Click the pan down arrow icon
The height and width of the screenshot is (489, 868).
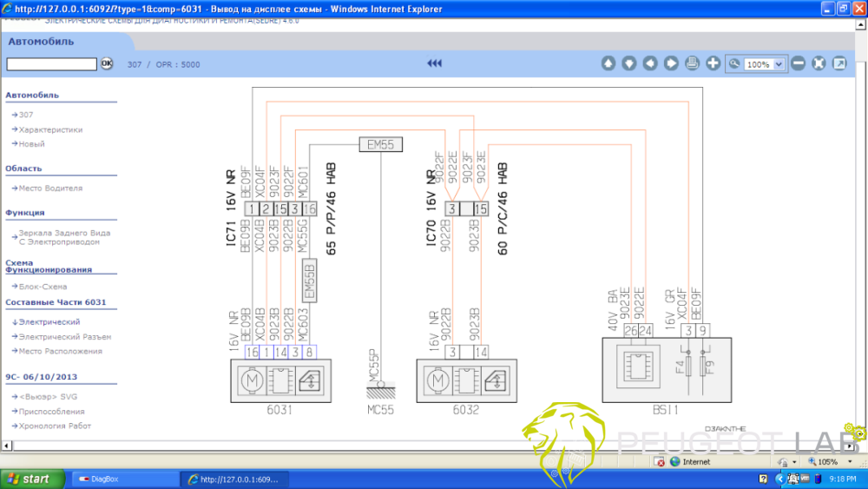(629, 63)
